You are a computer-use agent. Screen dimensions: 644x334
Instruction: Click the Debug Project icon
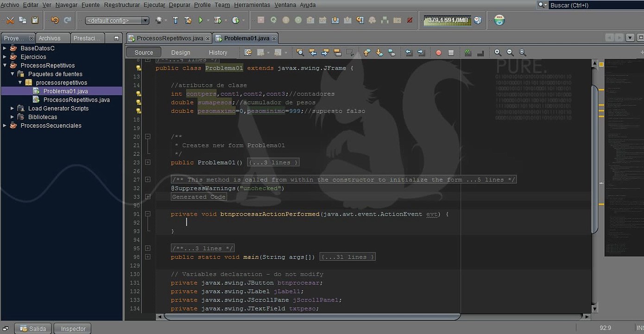217,20
